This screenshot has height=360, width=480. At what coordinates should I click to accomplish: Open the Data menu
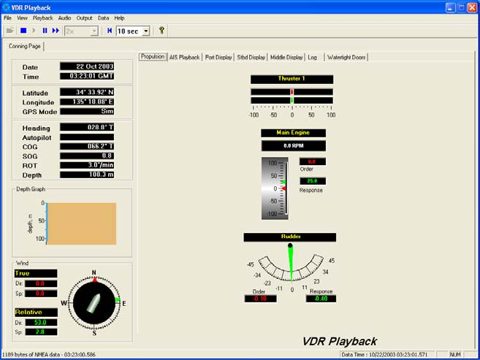pyautogui.click(x=103, y=18)
